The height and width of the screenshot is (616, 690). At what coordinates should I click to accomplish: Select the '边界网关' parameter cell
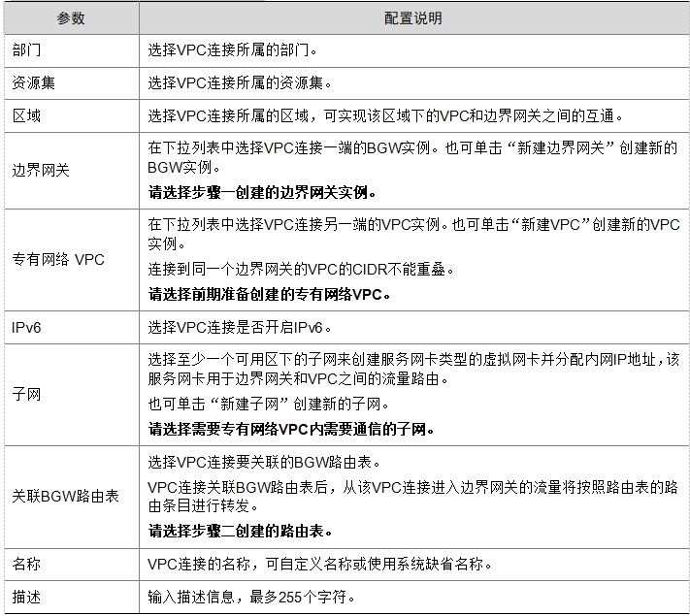(x=71, y=171)
